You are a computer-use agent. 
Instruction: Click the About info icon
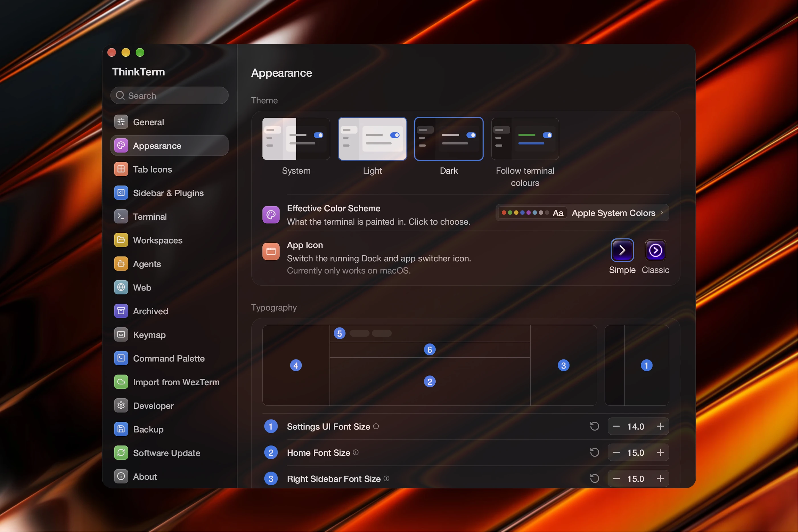tap(121, 477)
